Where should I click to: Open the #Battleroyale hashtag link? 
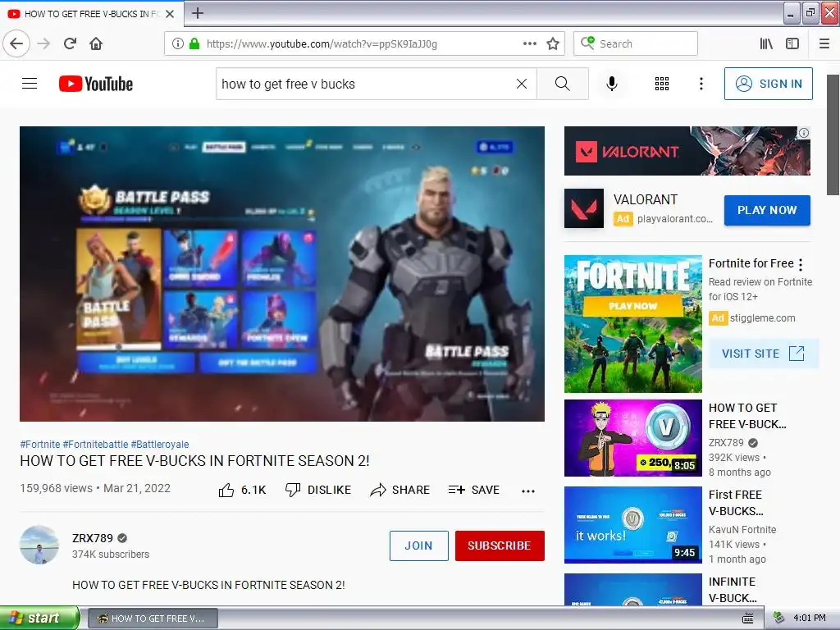(160, 444)
